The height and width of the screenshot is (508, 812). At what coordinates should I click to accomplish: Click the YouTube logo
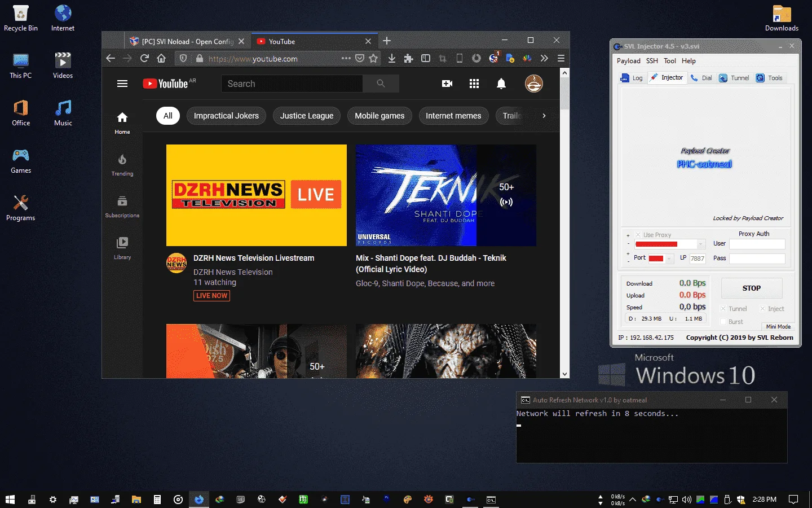165,84
